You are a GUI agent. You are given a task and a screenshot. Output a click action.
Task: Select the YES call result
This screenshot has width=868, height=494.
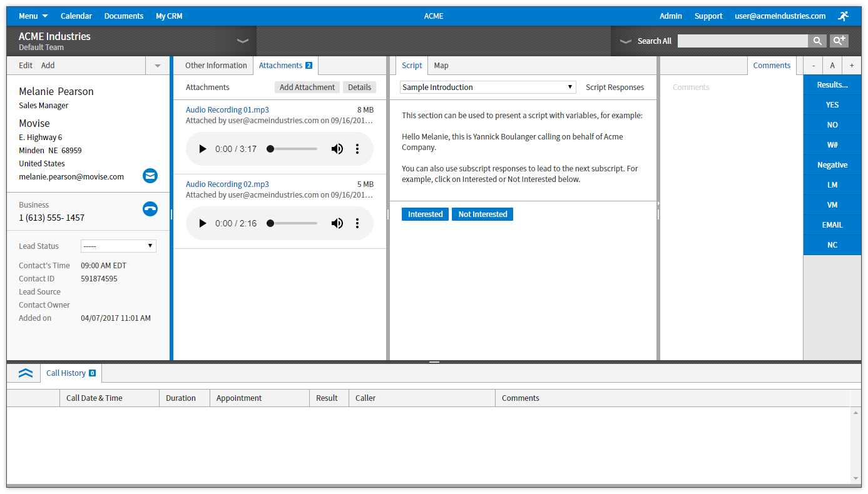[832, 105]
